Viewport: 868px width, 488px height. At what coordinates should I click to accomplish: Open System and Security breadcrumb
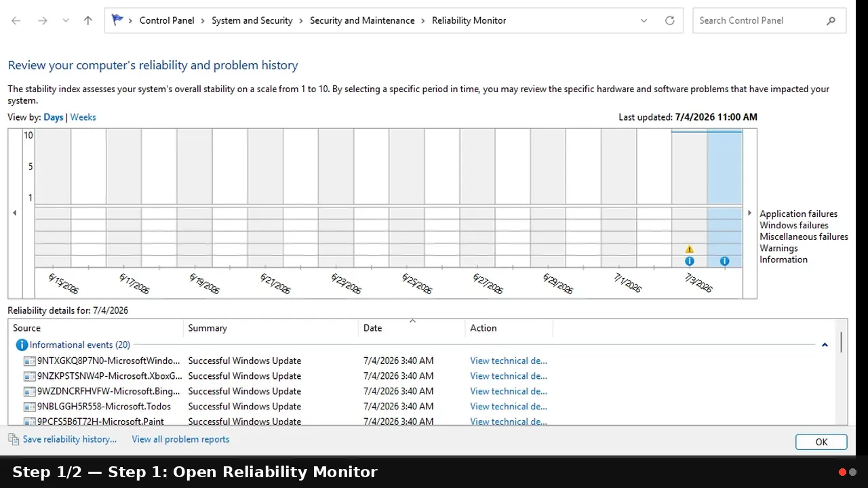click(x=252, y=20)
